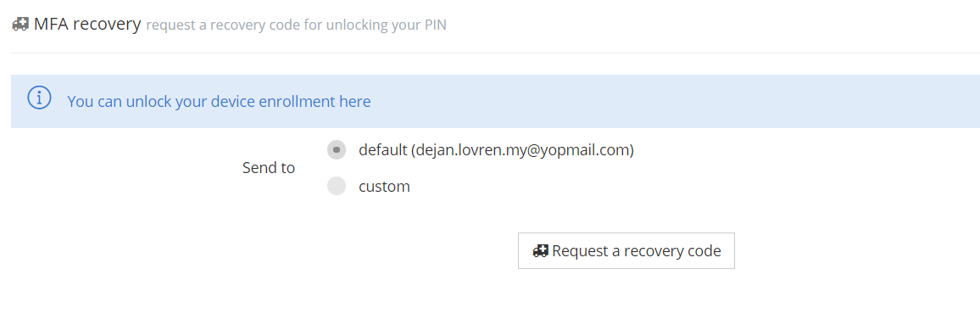Click the word here in the info banner

click(355, 101)
